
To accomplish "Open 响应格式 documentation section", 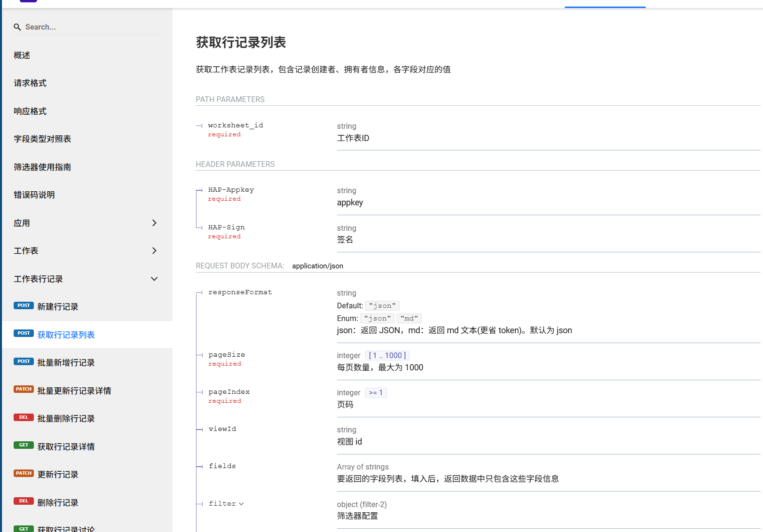I will click(x=30, y=111).
